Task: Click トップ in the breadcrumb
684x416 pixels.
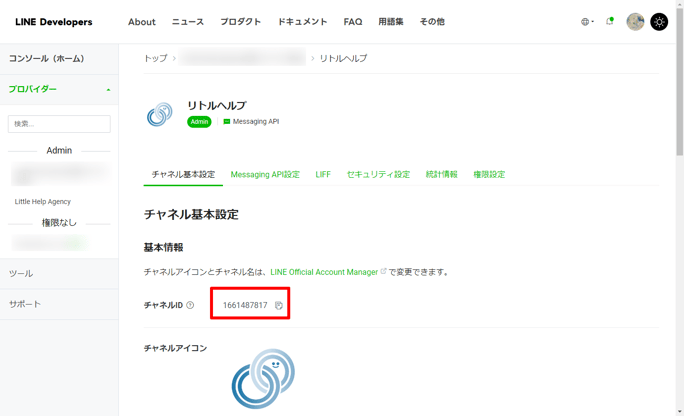Action: pos(155,59)
